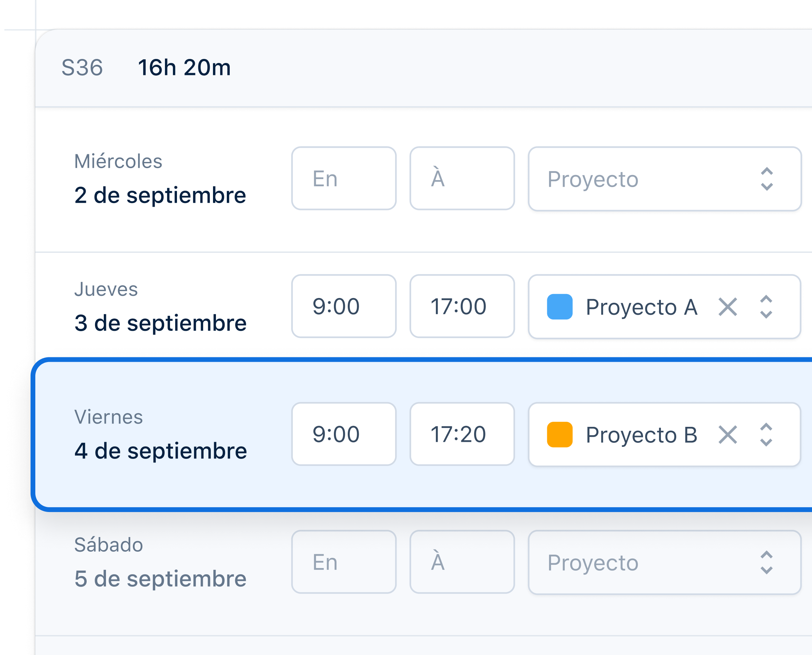This screenshot has width=812, height=655.
Task: Click Viernes start time 9:00 field
Action: [x=343, y=434]
